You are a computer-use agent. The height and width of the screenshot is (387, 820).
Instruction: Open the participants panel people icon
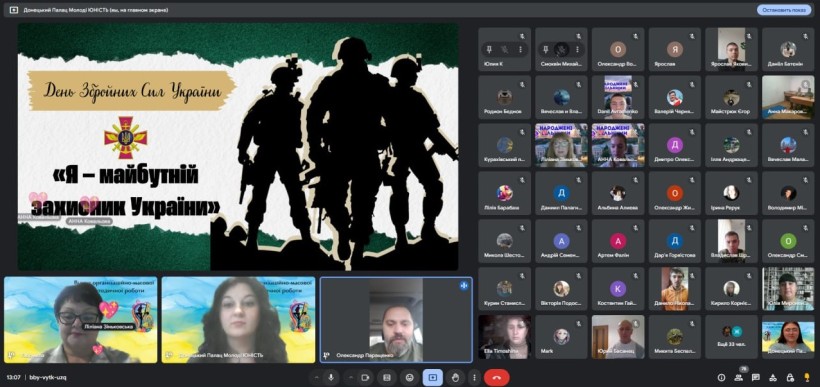tap(739, 378)
